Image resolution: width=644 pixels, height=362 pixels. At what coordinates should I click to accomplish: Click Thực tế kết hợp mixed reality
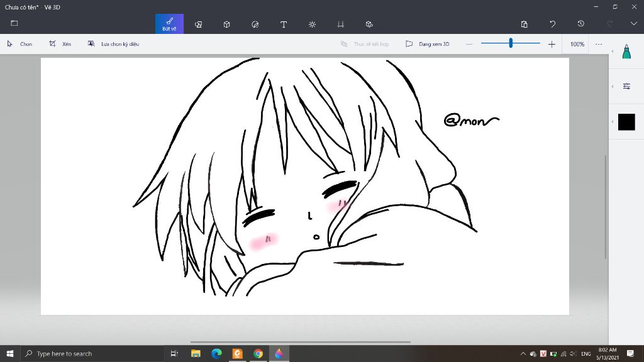pos(365,44)
